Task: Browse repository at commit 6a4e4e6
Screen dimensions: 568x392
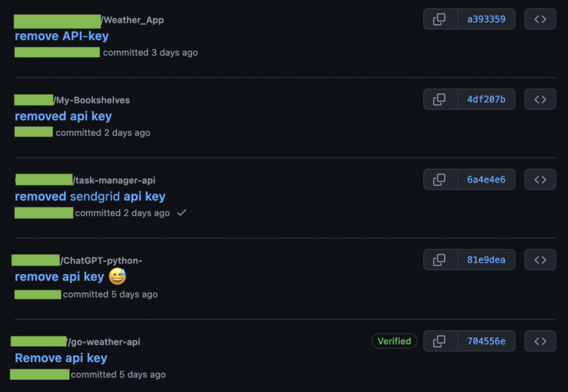Action: [x=540, y=180]
